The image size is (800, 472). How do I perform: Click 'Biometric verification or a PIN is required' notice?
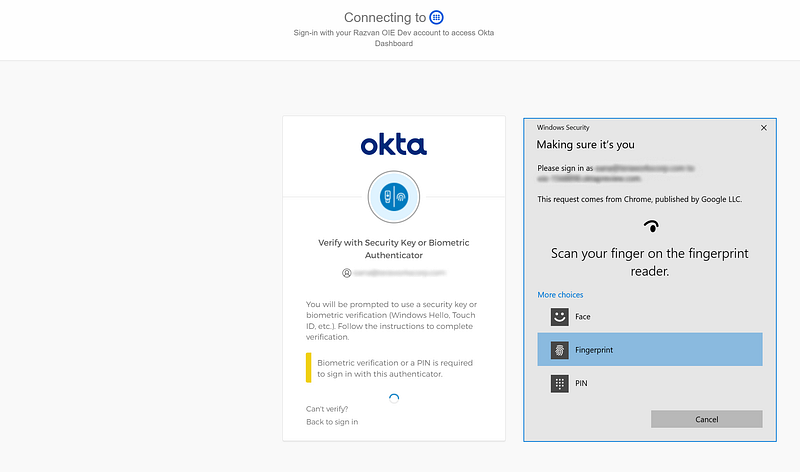pyautogui.click(x=395, y=368)
